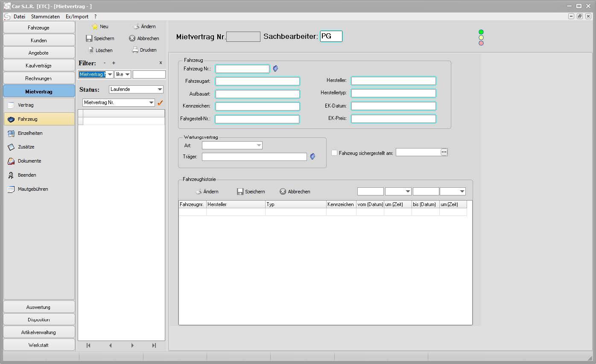Click the Neu star icon

click(x=95, y=26)
